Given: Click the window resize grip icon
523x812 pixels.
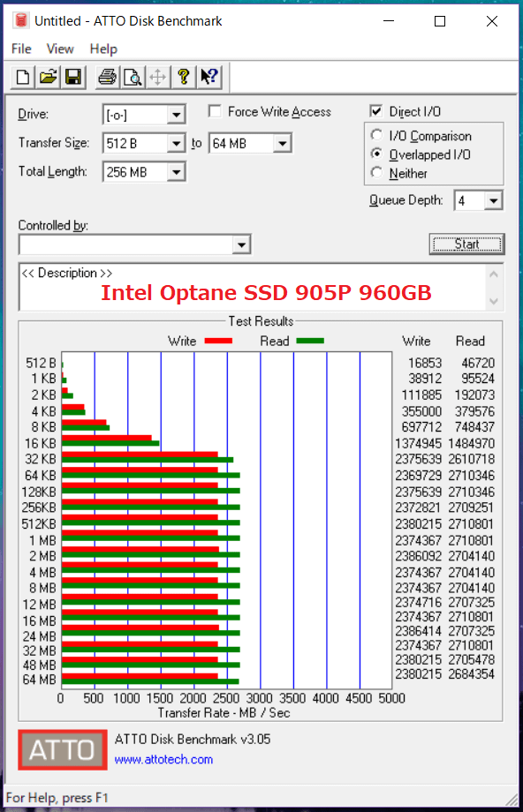Looking at the screenshot, I should (x=512, y=799).
